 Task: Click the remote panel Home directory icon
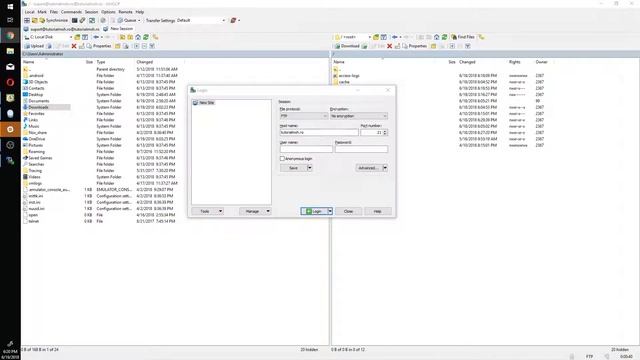436,37
